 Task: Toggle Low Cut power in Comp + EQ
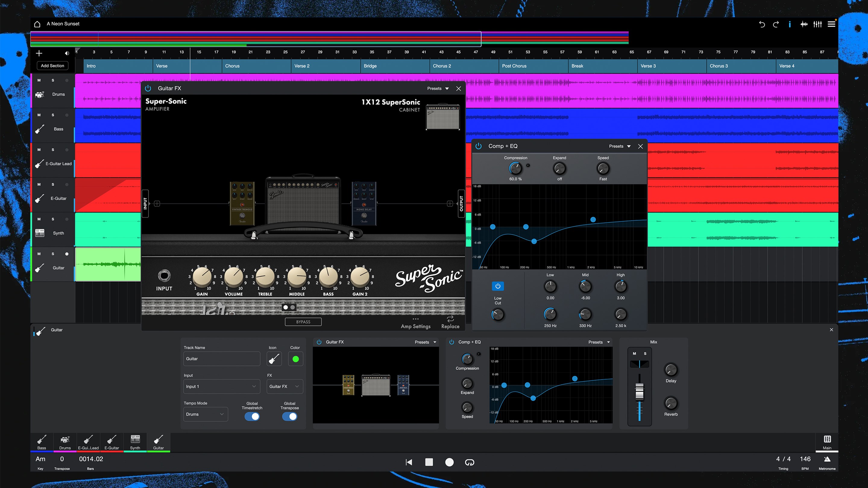[498, 286]
